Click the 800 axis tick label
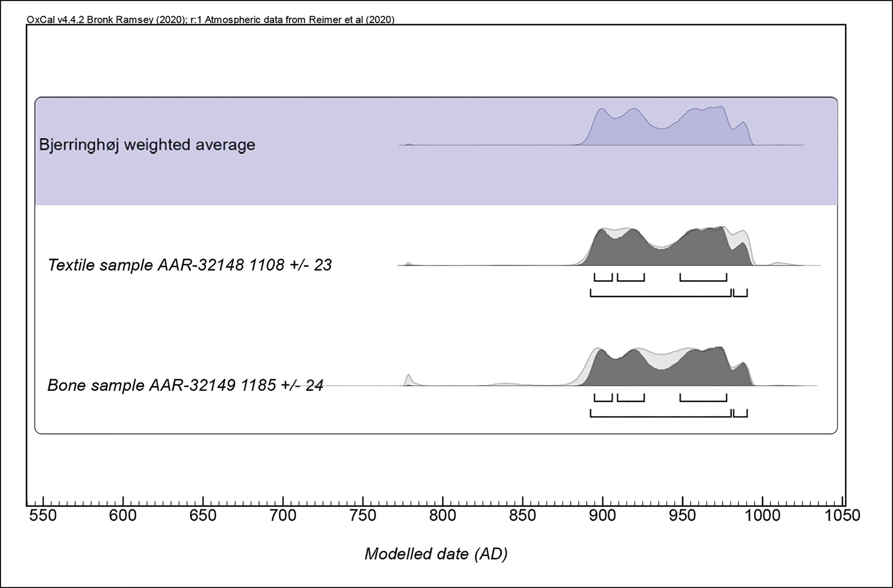The image size is (893, 588). click(443, 515)
